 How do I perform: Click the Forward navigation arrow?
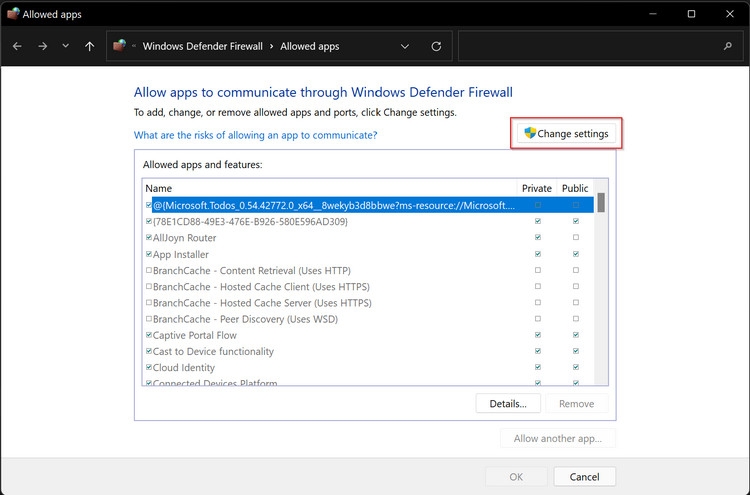(43, 46)
